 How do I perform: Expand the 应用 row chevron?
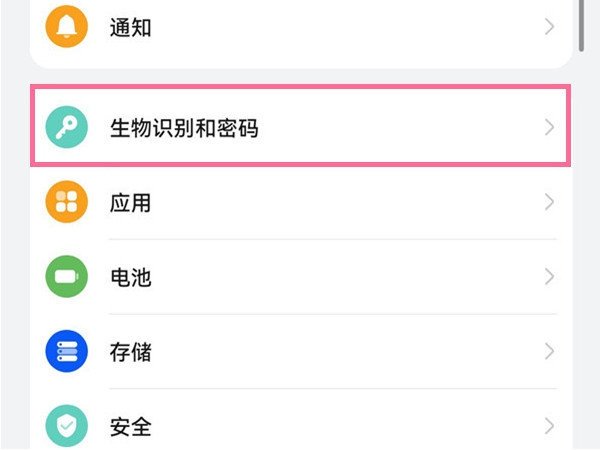(549, 203)
